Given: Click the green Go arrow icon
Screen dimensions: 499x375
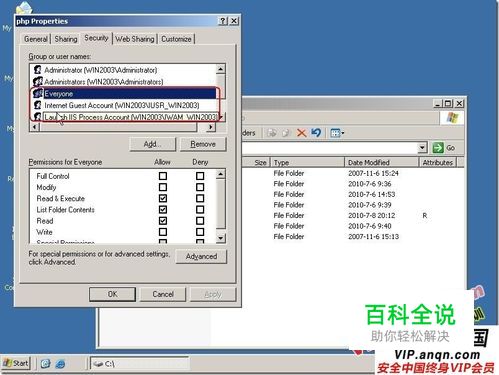Looking at the screenshot, I should pos(438,148).
